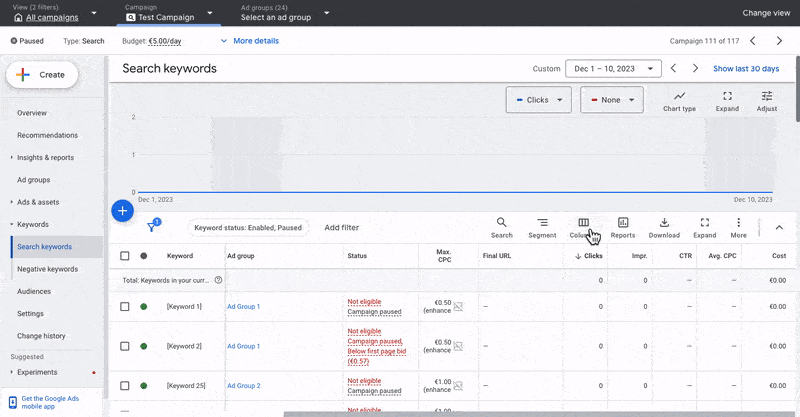Screen dimensions: 800x417
Task: Click Get the Google Ads mobile app link
Action: click(50, 403)
